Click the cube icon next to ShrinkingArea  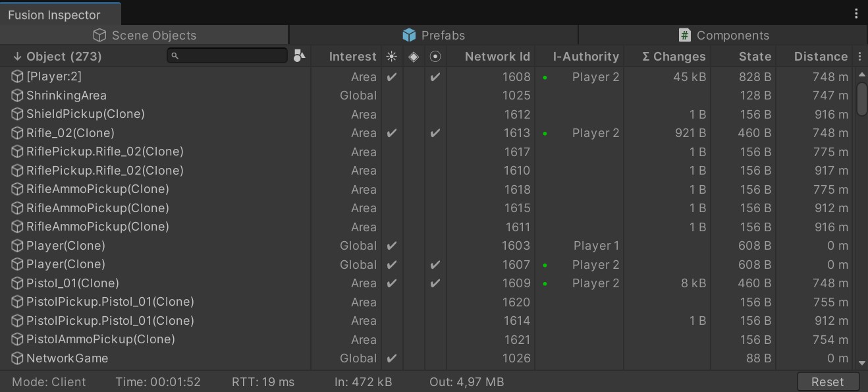tap(17, 96)
